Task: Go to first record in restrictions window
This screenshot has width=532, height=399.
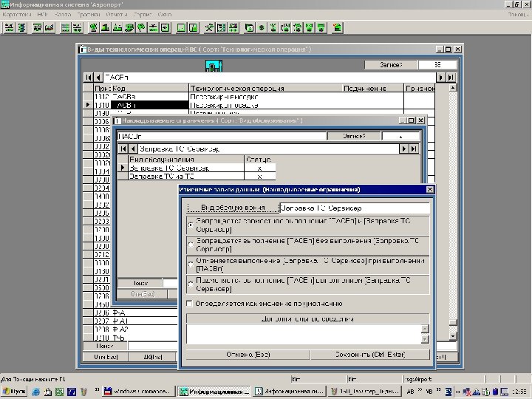Action: pos(123,149)
